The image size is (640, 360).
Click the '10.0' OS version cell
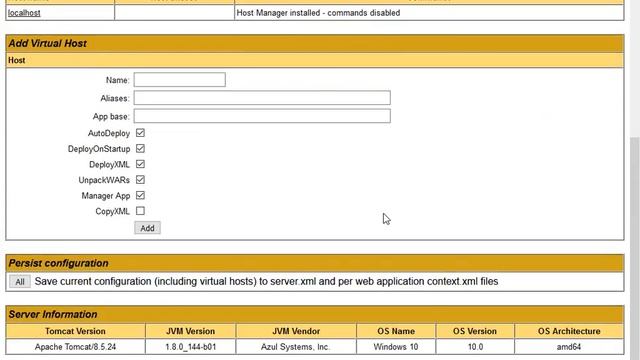pos(475,347)
